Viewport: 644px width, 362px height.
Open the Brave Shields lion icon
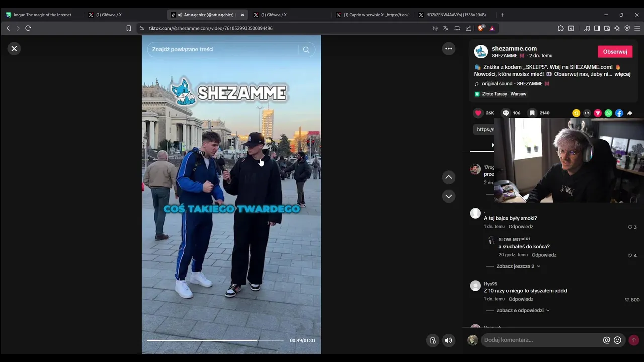point(481,28)
